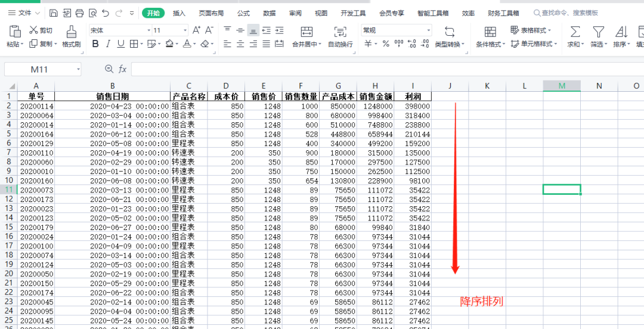The image size is (644, 329).
Task: Open the Name Box dropdown for M11
Action: (78, 69)
